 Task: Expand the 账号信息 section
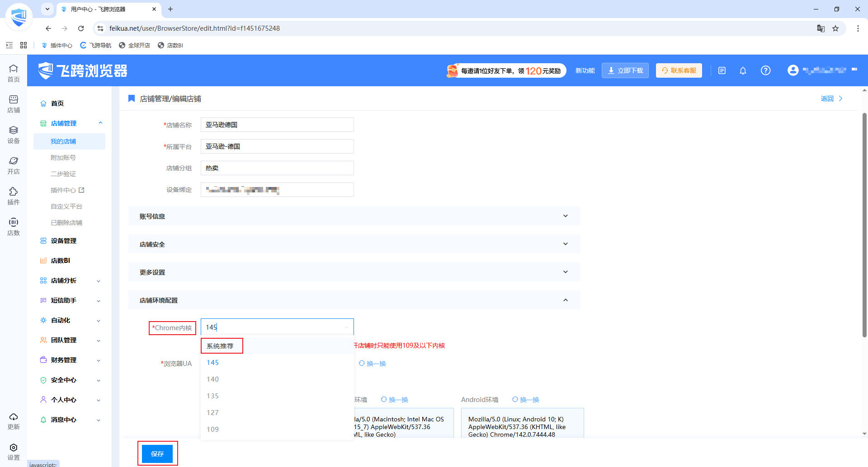coord(354,216)
